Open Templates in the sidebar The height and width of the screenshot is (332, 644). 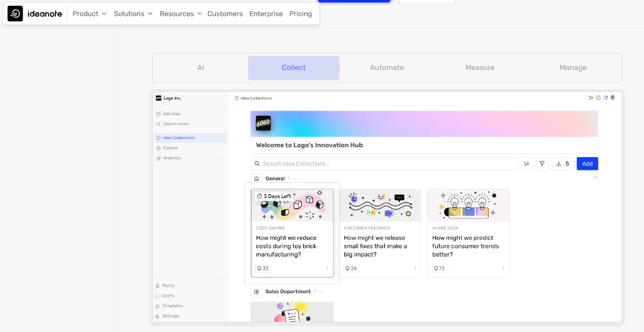tap(169, 306)
